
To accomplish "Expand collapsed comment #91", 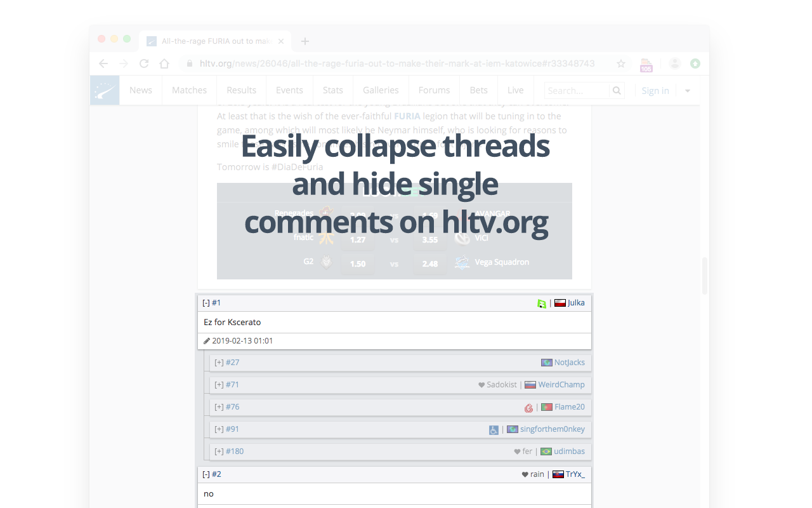I will tap(219, 429).
